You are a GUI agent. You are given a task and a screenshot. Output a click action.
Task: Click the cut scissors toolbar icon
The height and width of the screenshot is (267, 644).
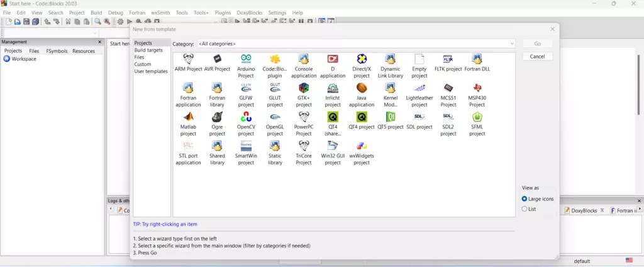coord(68,22)
